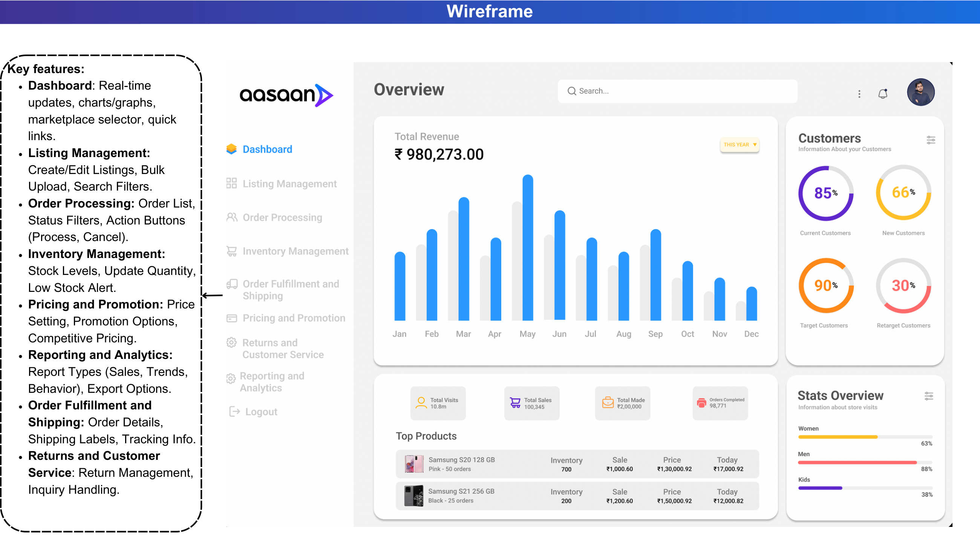Open Order Fulfillment and Shipping section
This screenshot has height=551, width=980.
291,290
